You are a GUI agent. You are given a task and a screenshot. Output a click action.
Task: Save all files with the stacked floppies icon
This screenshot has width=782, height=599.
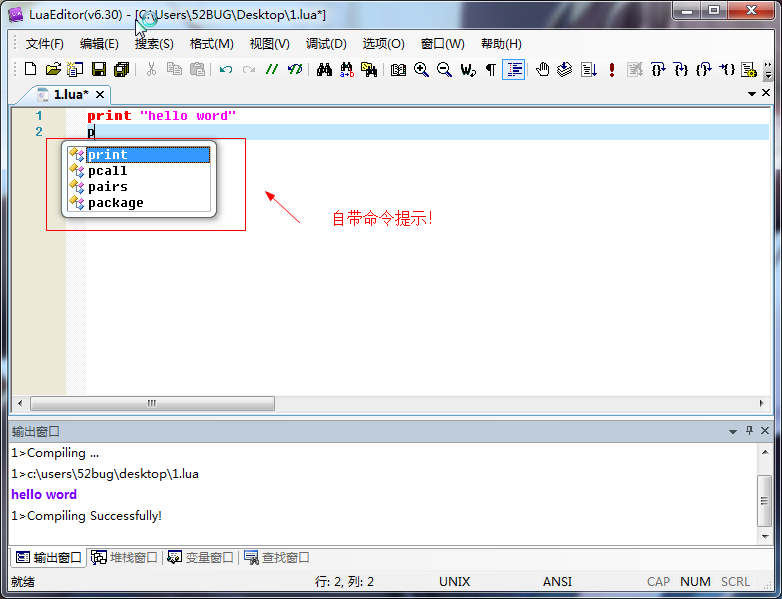[x=121, y=69]
